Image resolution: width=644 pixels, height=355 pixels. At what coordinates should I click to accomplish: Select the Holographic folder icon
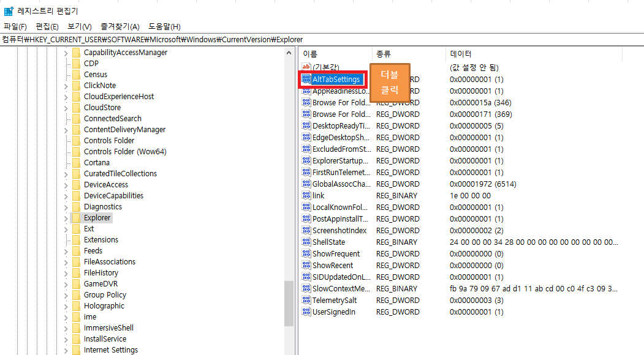76,306
